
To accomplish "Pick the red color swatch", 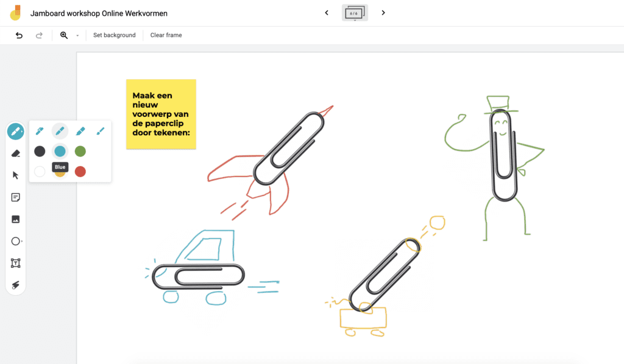I will point(80,172).
